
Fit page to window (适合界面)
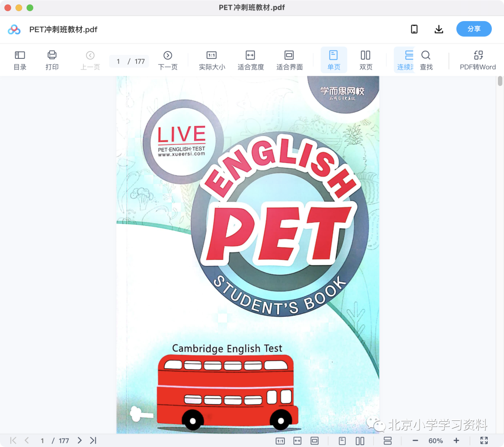[x=289, y=60]
